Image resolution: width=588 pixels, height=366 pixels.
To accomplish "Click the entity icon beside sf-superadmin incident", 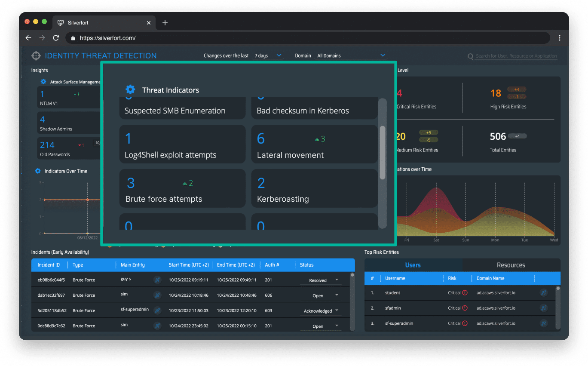I will pos(157,310).
